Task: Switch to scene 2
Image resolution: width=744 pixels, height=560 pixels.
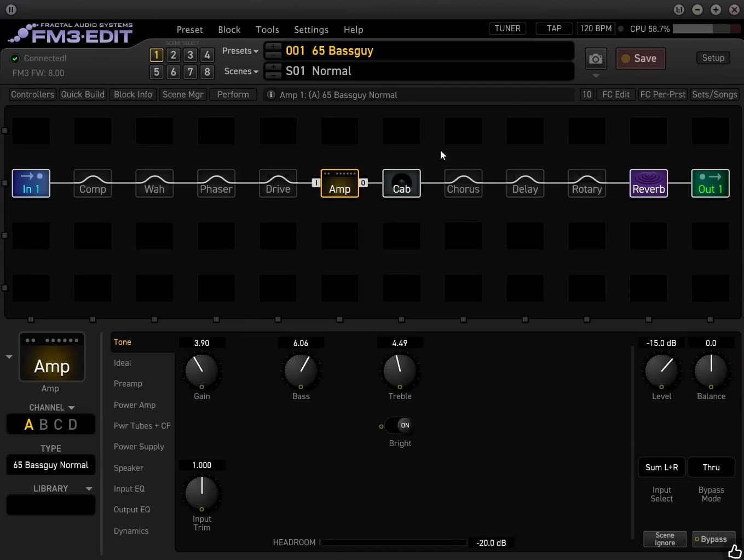Action: point(173,55)
